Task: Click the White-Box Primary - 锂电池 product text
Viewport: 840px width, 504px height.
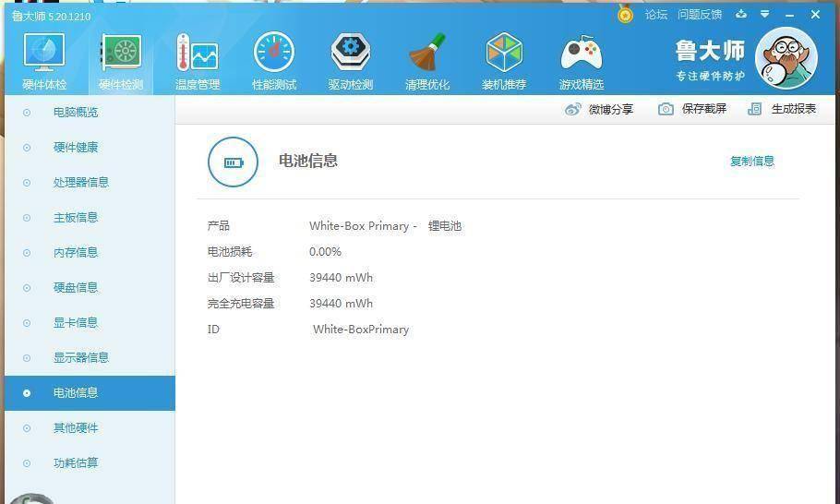Action: coord(385,226)
